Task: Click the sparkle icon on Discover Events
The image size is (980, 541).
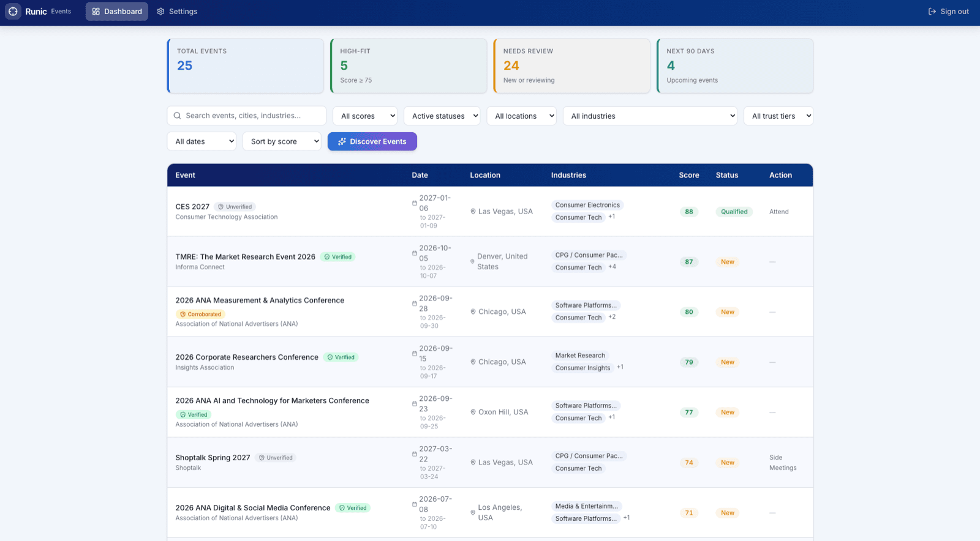Action: (x=342, y=141)
